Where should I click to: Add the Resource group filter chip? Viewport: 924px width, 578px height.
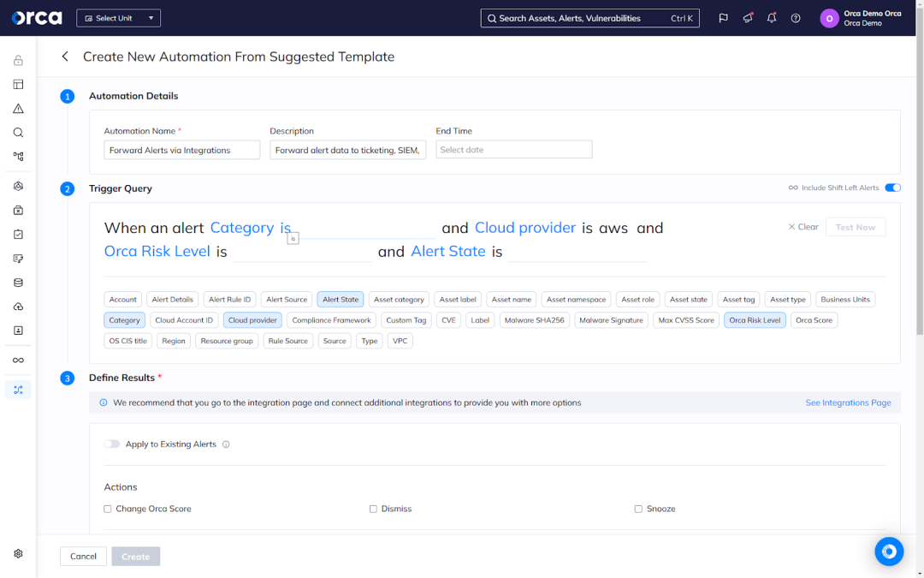[x=226, y=341]
